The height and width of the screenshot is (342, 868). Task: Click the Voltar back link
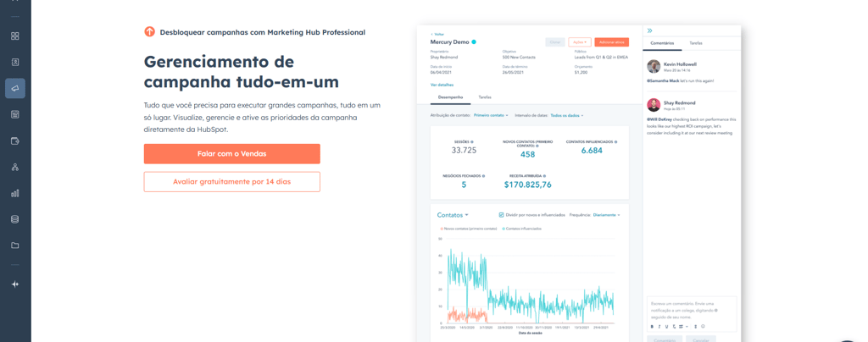[x=437, y=34]
